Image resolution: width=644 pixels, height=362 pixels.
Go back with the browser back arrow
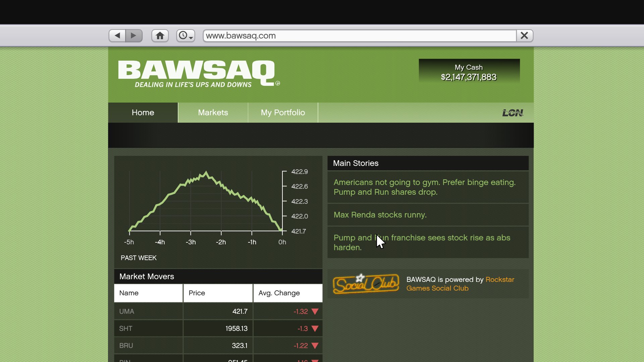click(117, 36)
